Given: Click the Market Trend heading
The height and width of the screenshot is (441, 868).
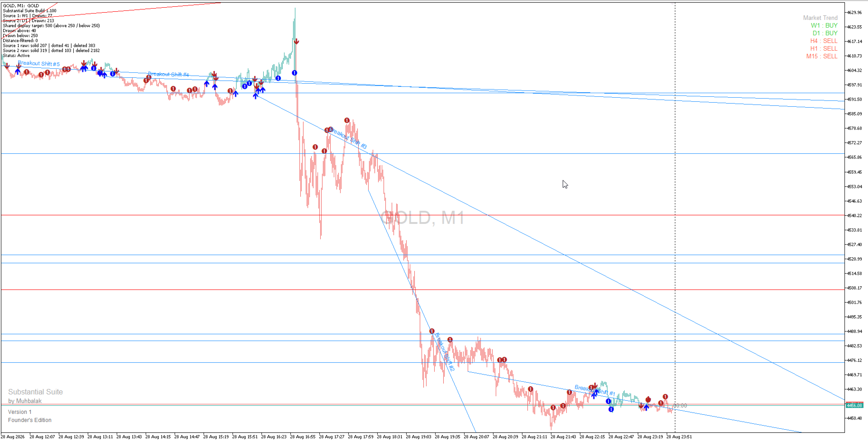Looking at the screenshot, I should pyautogui.click(x=821, y=18).
